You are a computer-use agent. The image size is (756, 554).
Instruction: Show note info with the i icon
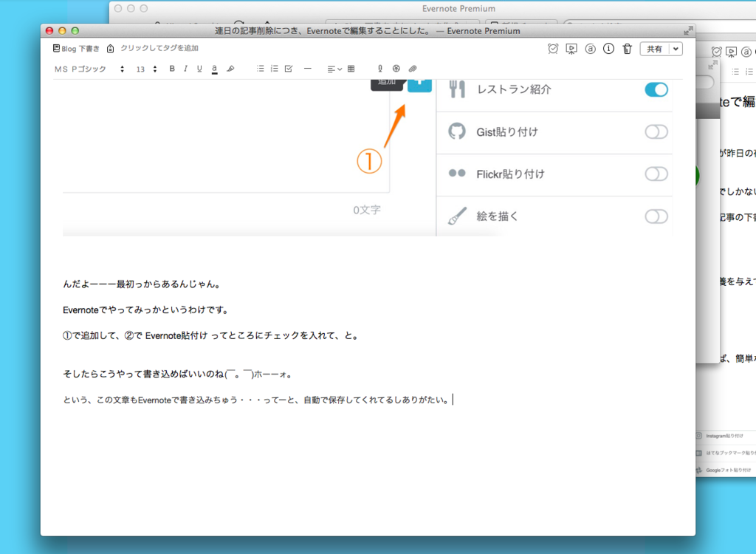[x=608, y=49]
